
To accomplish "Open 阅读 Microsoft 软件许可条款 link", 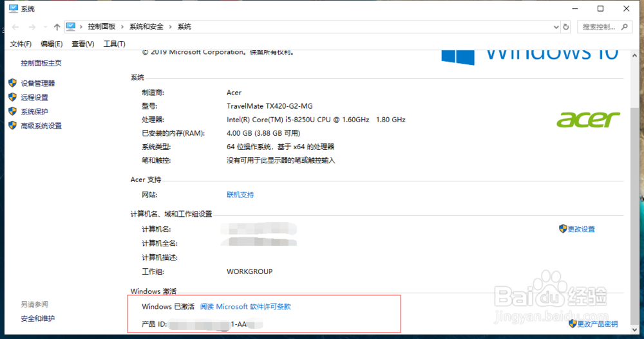I will tap(245, 307).
